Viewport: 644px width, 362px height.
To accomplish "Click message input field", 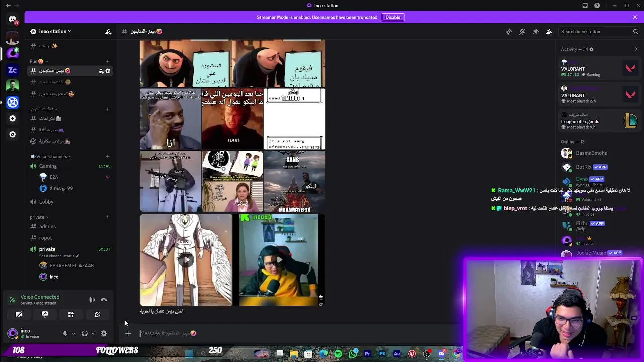I will pos(297,333).
